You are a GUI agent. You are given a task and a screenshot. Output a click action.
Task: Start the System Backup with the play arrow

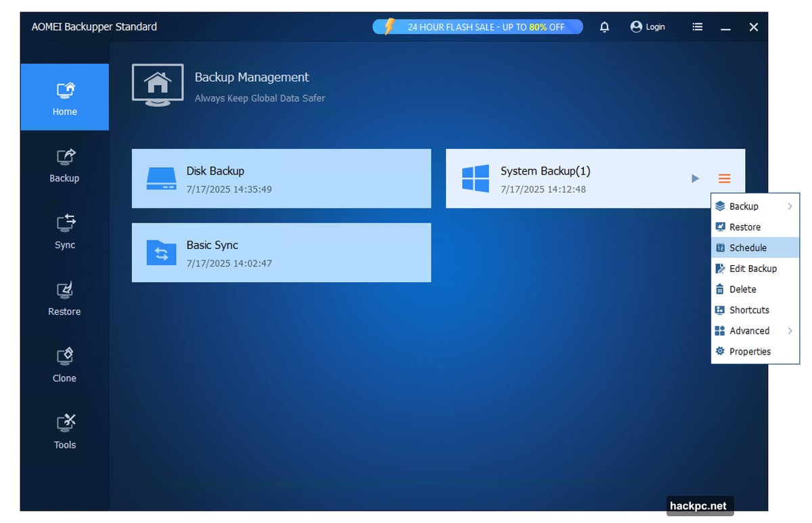pos(695,178)
